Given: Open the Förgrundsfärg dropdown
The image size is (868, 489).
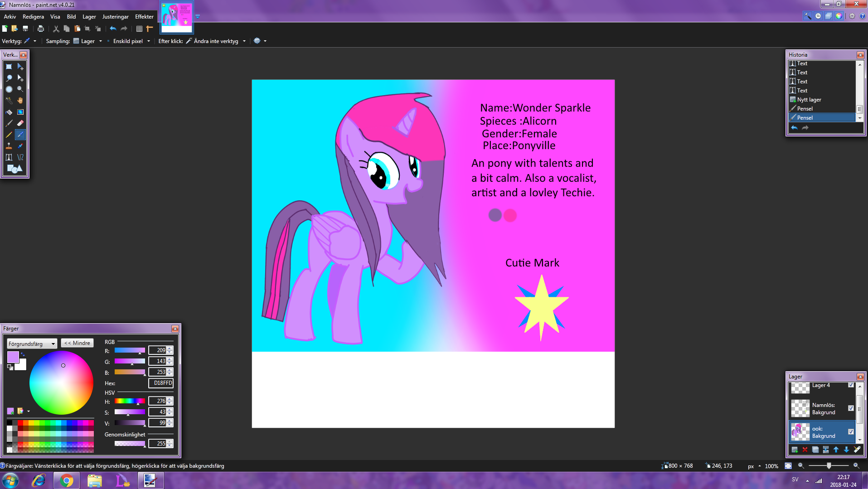Looking at the screenshot, I should tap(32, 344).
